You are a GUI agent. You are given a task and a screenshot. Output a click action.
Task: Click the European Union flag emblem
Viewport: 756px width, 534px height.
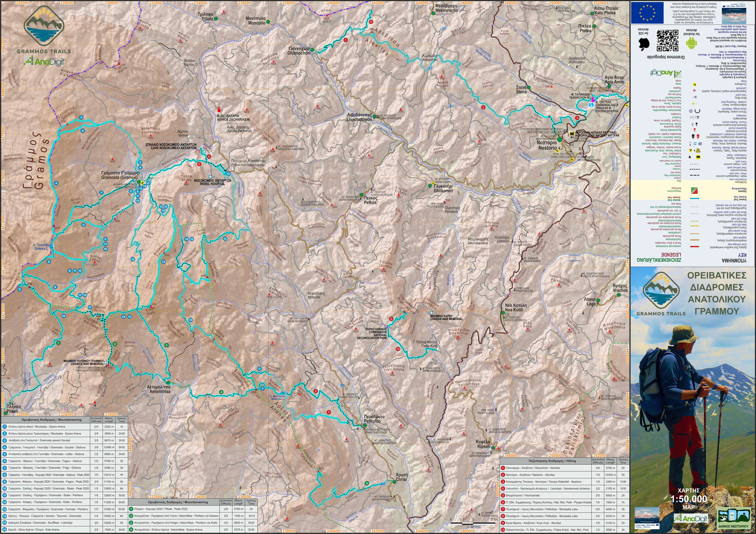click(x=647, y=12)
